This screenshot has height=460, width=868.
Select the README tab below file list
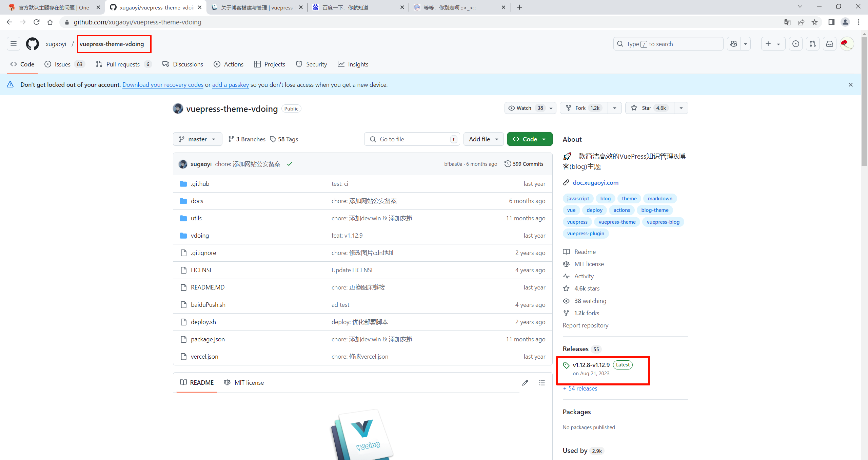point(197,382)
